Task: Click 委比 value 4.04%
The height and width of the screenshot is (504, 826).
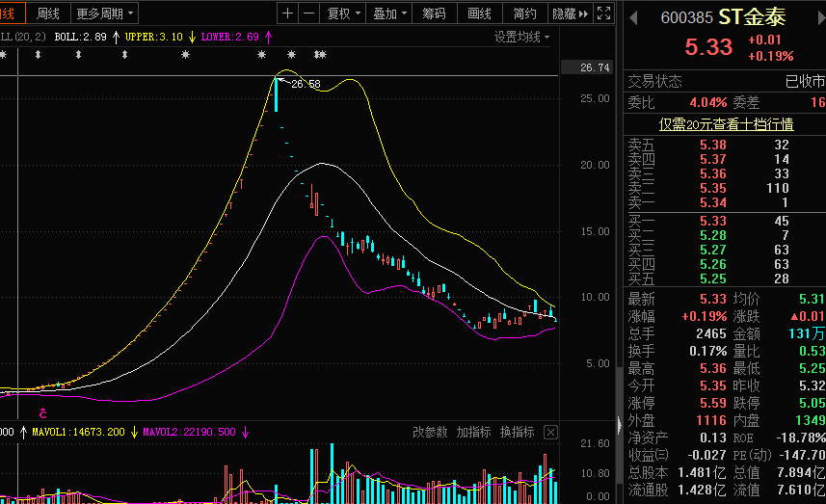Action: [x=708, y=102]
